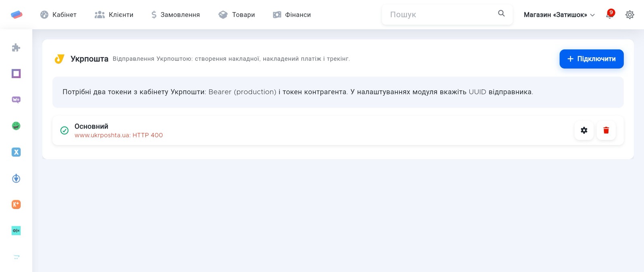Open settings gear for Основний connection
Image resolution: width=644 pixels, height=272 pixels.
584,130
